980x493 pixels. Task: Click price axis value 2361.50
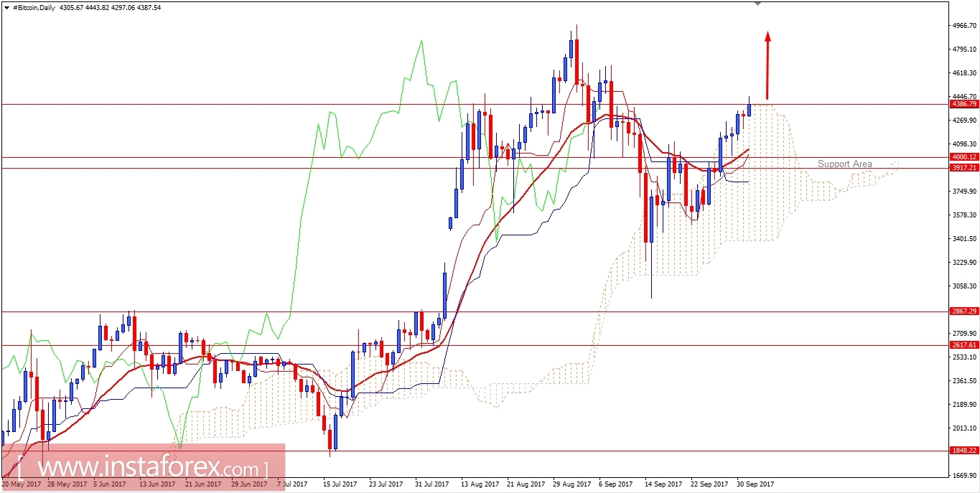pos(964,381)
